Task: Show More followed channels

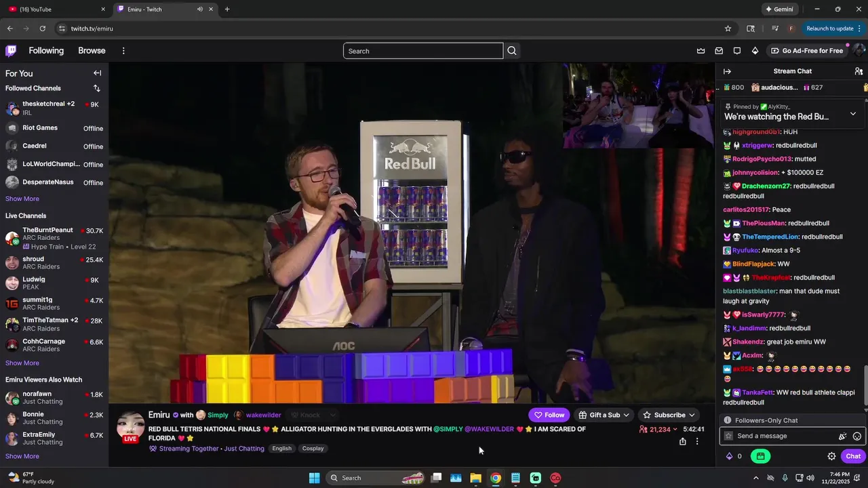Action: click(22, 199)
